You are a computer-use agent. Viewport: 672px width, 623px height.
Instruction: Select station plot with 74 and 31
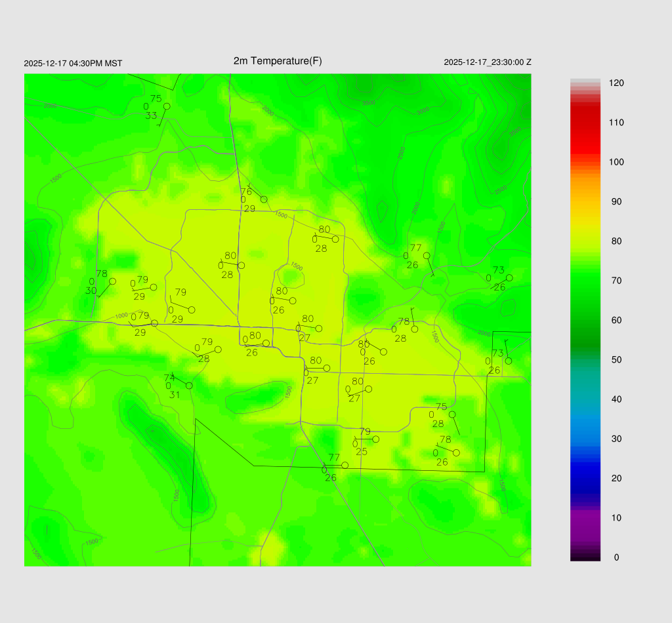[189, 386]
